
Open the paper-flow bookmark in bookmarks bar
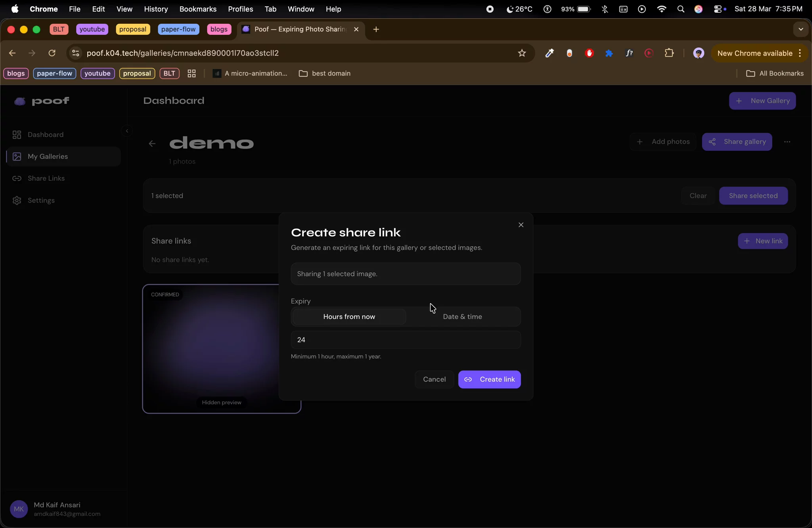(54, 73)
